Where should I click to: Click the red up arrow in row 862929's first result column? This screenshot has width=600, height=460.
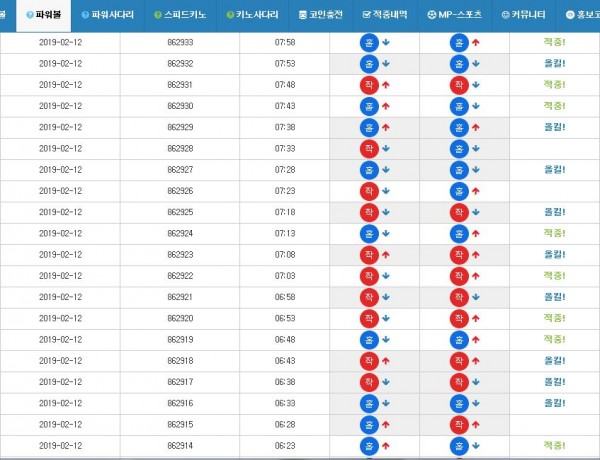385,128
